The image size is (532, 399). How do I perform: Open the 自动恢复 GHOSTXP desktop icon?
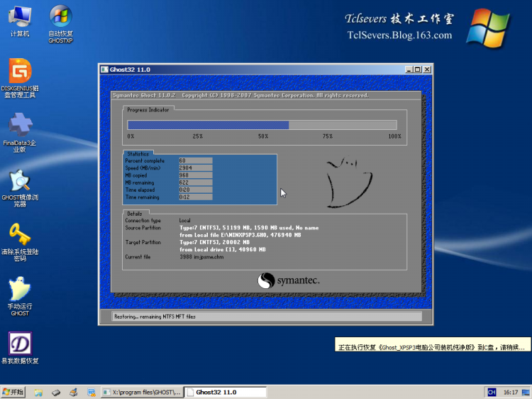click(60, 23)
